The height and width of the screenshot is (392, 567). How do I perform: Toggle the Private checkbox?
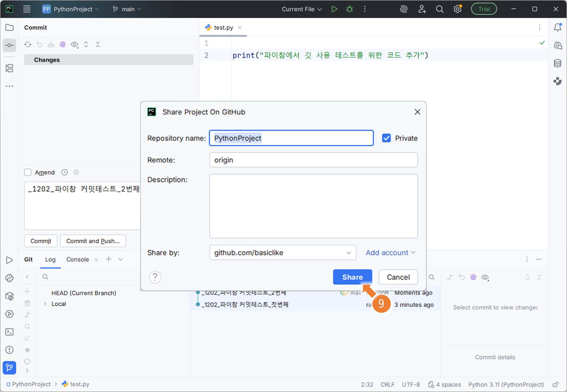386,138
